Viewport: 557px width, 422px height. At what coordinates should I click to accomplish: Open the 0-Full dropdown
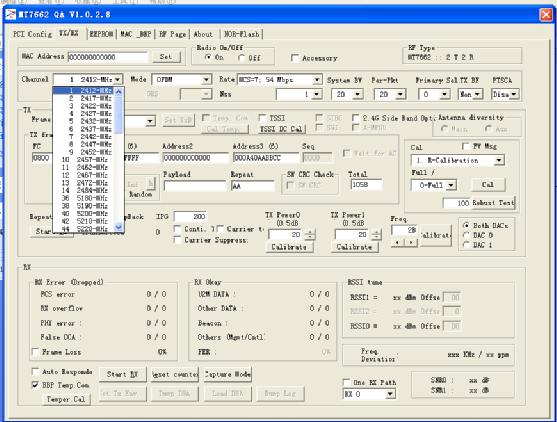click(x=451, y=185)
